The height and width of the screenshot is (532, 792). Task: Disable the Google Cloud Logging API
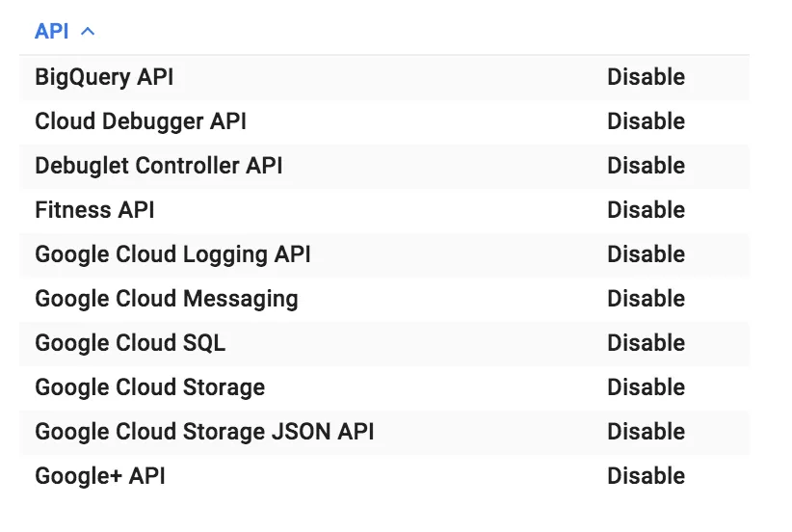pos(646,254)
